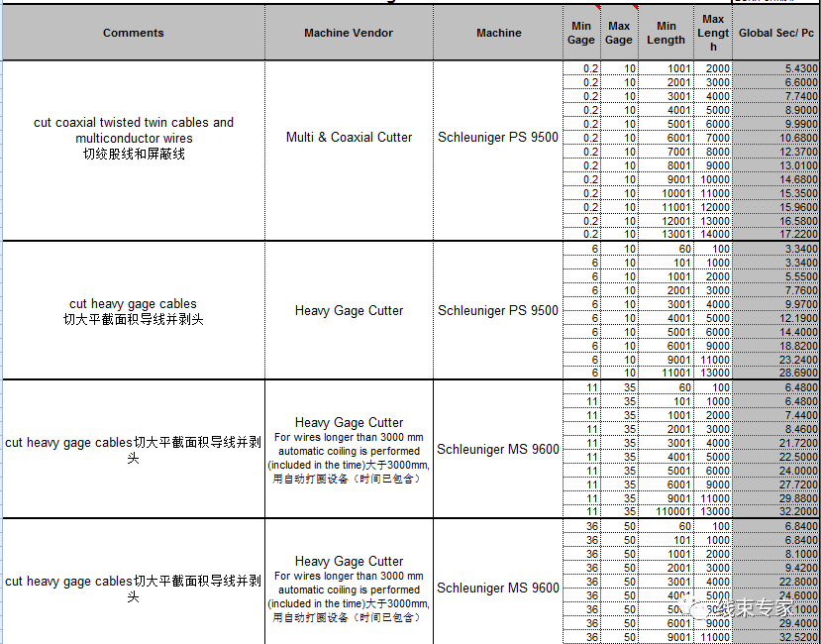Select the 15.9600 value cell
The image size is (821, 644).
click(x=776, y=207)
